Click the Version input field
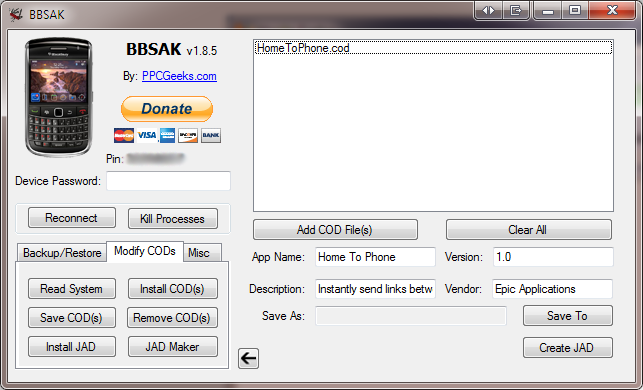Screen dimensions: 643x390 pos(553,257)
